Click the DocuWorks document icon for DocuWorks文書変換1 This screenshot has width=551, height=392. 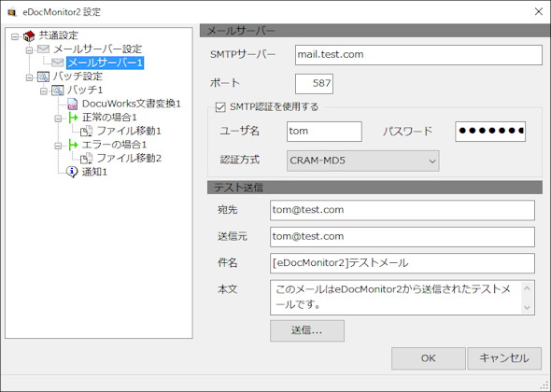(x=72, y=104)
